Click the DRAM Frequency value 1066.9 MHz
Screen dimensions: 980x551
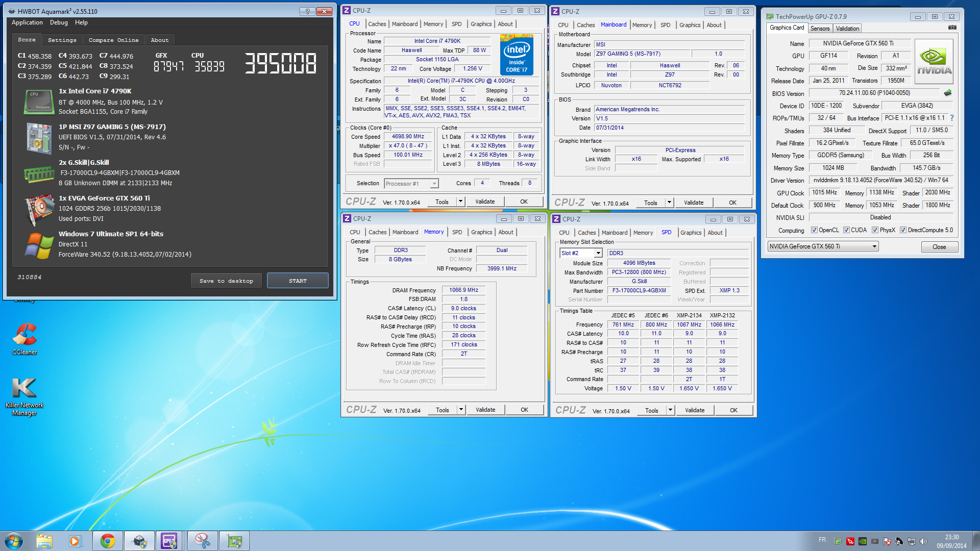tap(463, 290)
